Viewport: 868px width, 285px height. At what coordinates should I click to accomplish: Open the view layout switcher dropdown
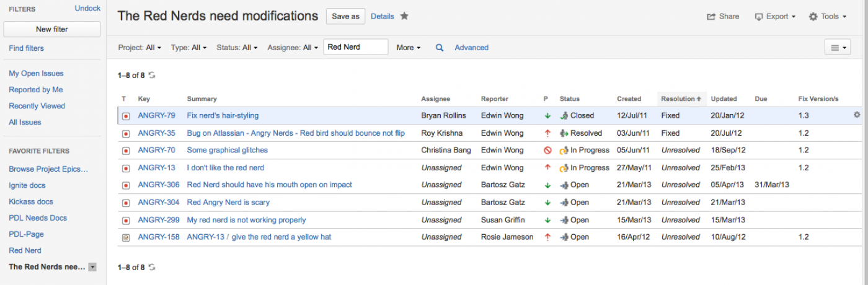[837, 48]
